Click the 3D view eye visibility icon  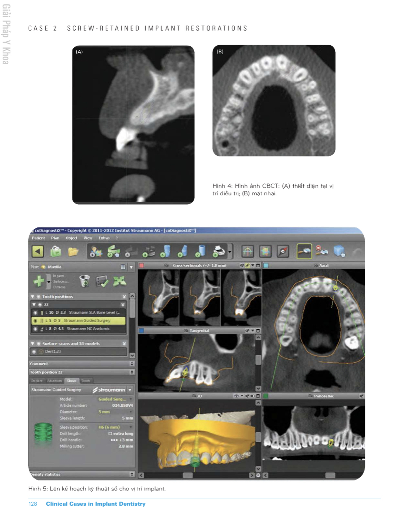tap(236, 396)
